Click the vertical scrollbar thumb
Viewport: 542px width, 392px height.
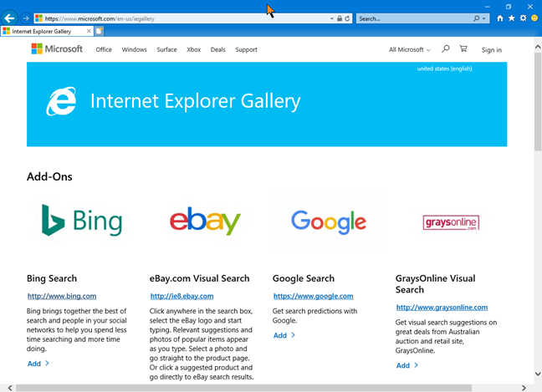click(538, 102)
